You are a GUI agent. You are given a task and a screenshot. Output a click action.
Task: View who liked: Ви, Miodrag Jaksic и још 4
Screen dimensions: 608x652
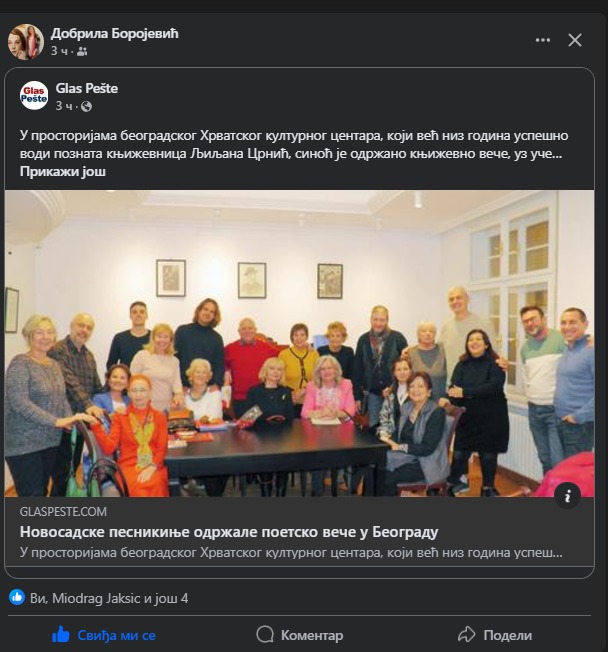pos(109,598)
